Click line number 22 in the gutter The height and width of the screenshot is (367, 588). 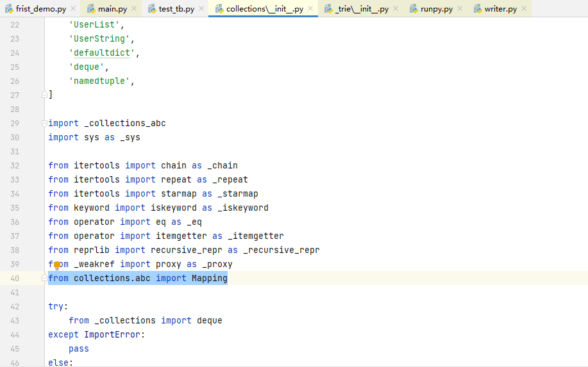(x=15, y=25)
